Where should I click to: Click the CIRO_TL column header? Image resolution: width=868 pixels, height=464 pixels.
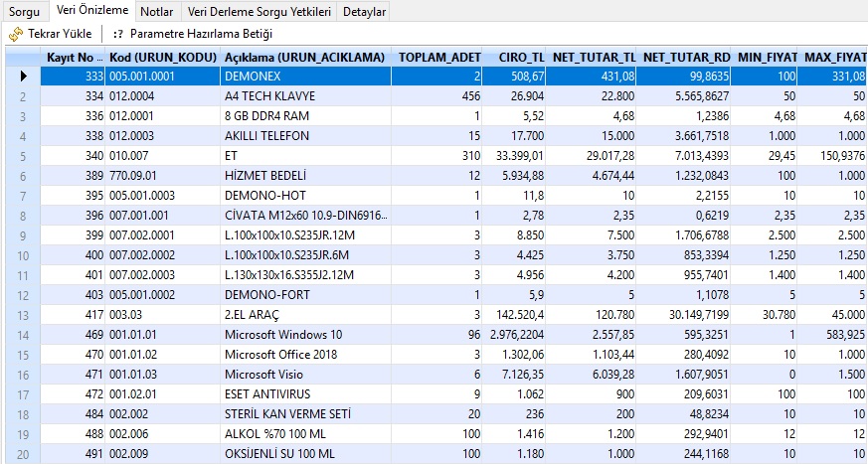pyautogui.click(x=517, y=58)
